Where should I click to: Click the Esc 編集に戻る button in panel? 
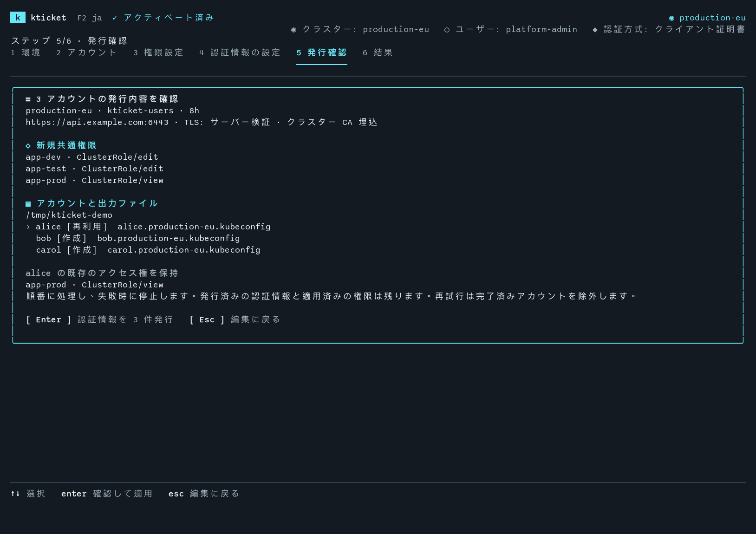tap(235, 319)
